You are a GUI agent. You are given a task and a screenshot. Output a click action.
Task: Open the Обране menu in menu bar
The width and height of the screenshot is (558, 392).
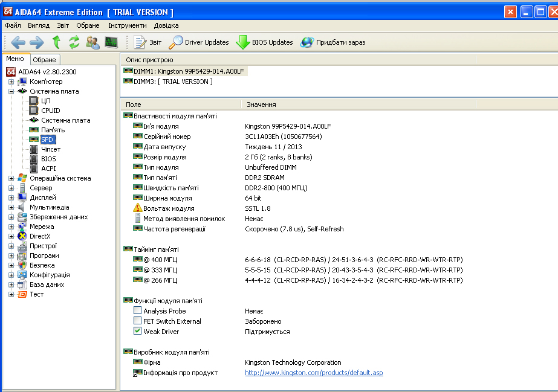88,25
